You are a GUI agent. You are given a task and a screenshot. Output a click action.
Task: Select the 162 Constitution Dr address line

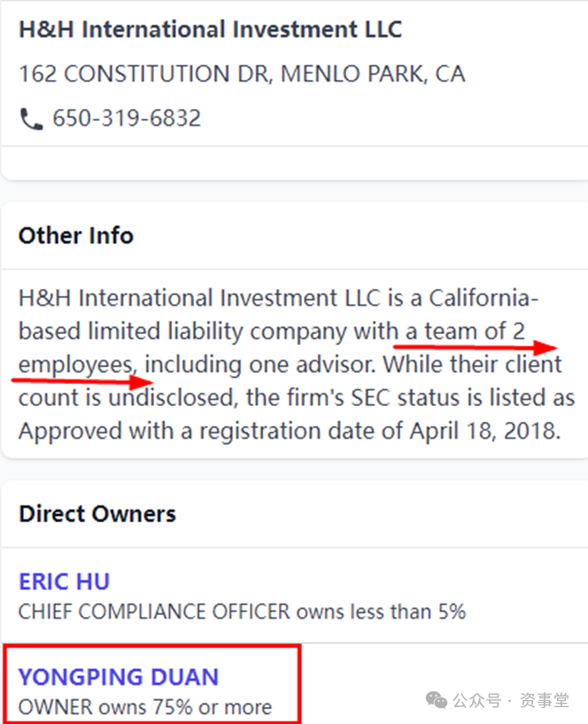(241, 74)
